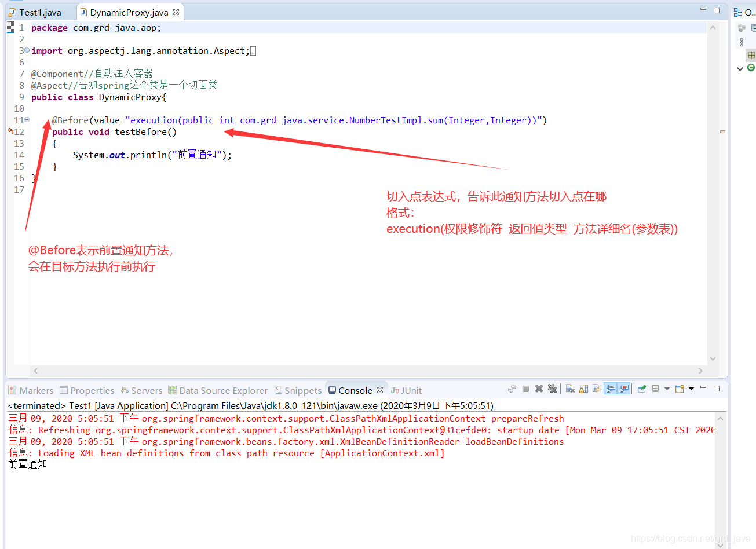Screen dimensions: 756x549
Task: Expand the folded imports on line 3
Action: (27, 50)
